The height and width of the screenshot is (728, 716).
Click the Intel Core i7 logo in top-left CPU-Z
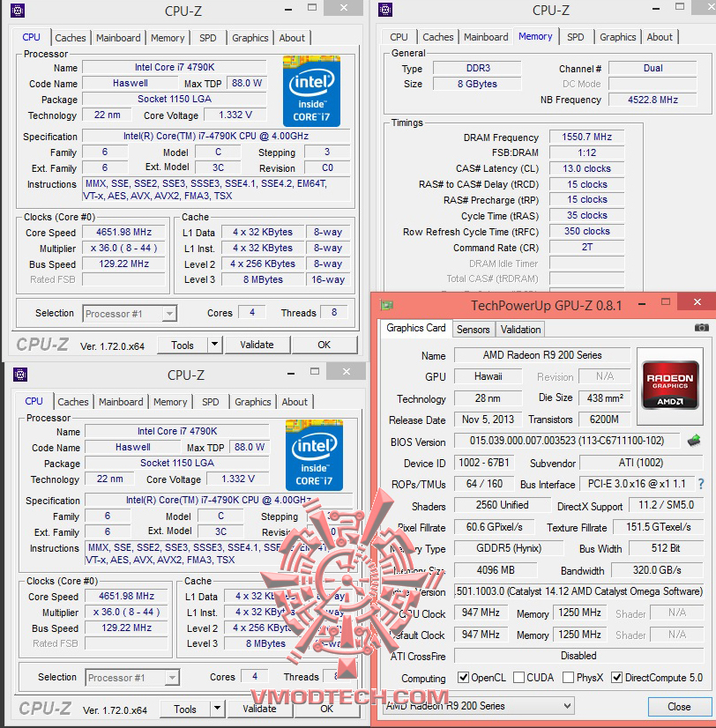point(311,91)
